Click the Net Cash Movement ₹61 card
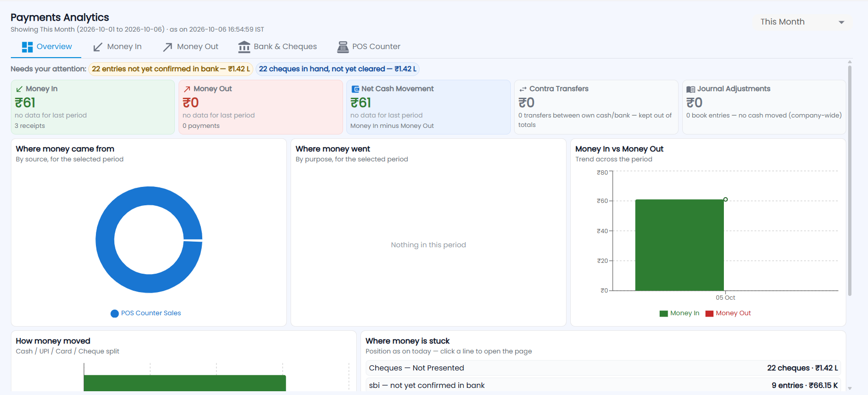The image size is (868, 395). click(429, 107)
